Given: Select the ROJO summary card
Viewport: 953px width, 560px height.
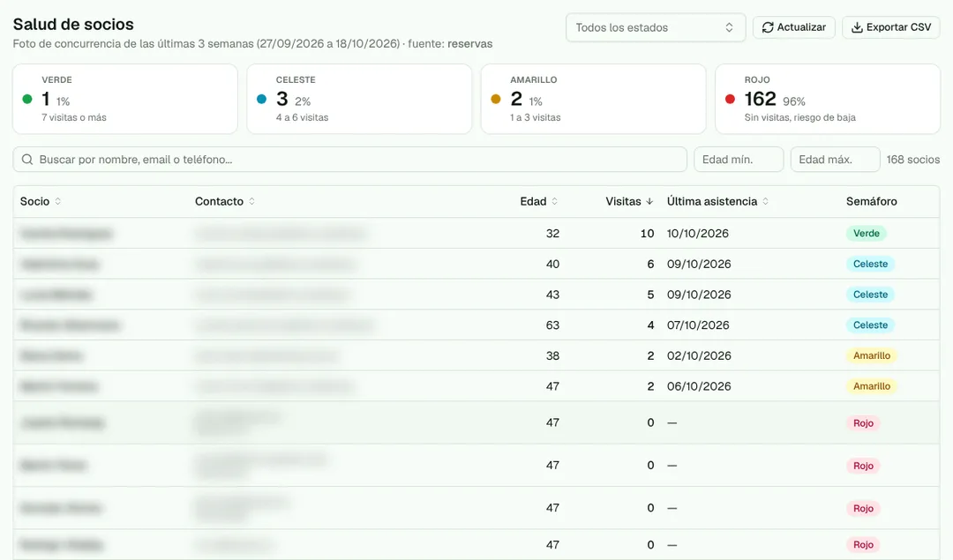Looking at the screenshot, I should [x=828, y=99].
